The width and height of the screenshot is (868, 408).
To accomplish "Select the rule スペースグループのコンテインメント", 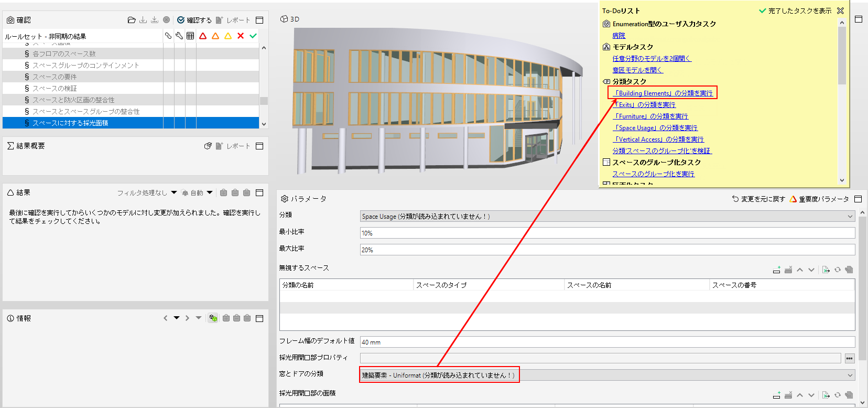I will [131, 65].
